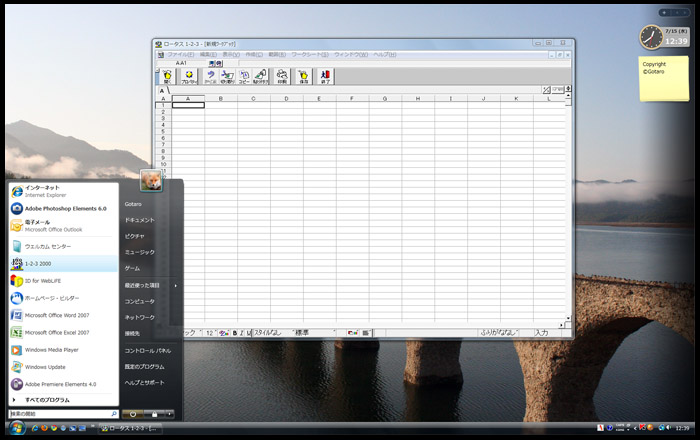Open ドキュメント in Start menu
This screenshot has height=440, width=700.
point(140,220)
